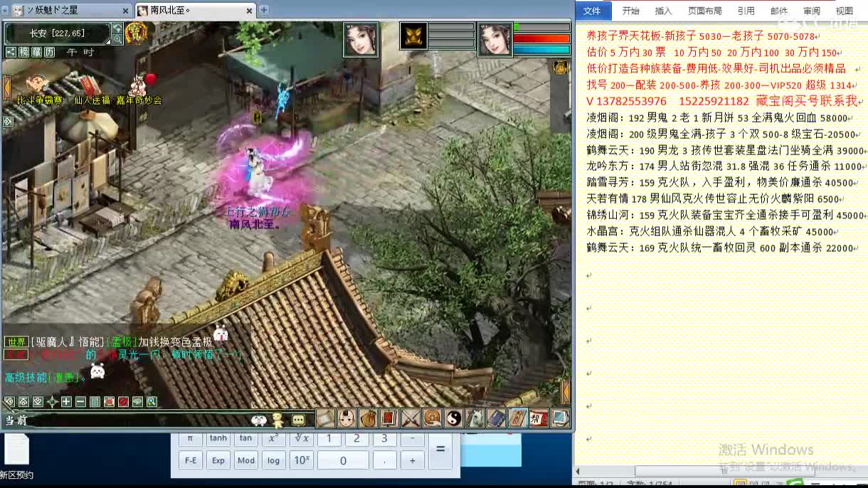Open the computer system settings icon

(x=560, y=418)
